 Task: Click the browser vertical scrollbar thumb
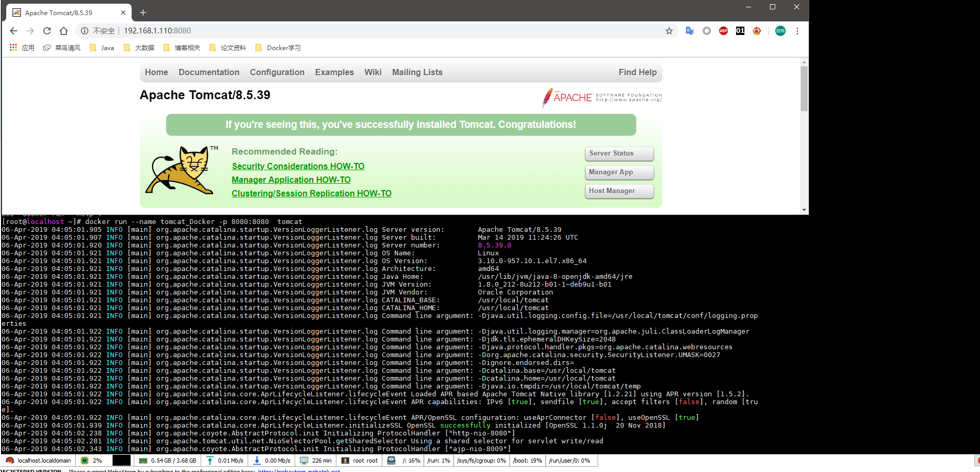coord(804,89)
